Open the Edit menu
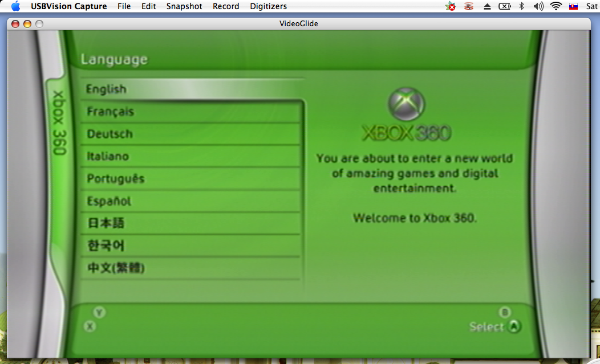 click(x=148, y=6)
